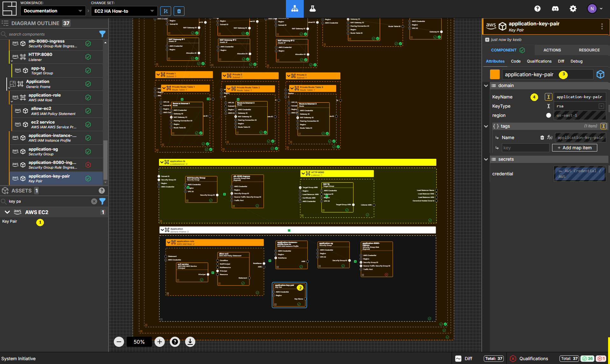Open the Discord link icon

coord(555,9)
